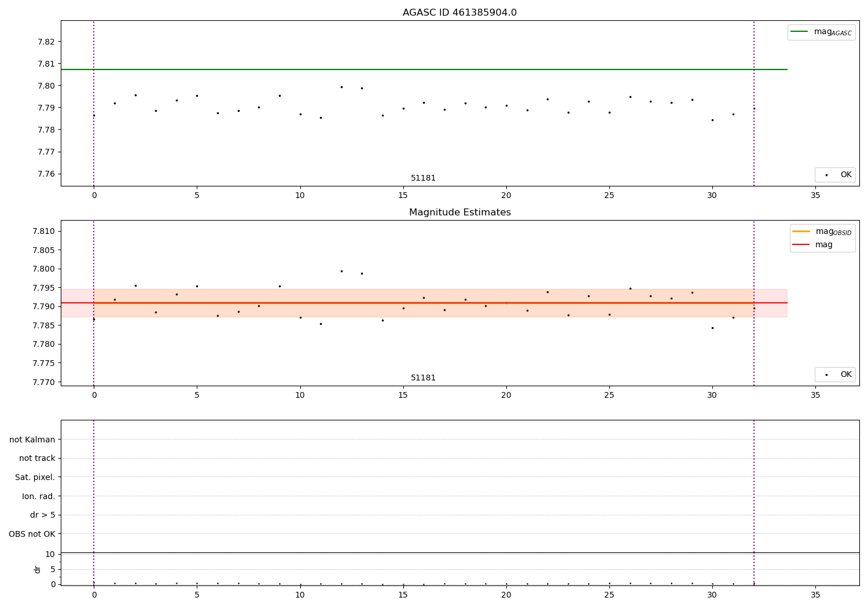The width and height of the screenshot is (868, 608).
Task: Select the mag AGASC legend entry
Action: [x=821, y=32]
